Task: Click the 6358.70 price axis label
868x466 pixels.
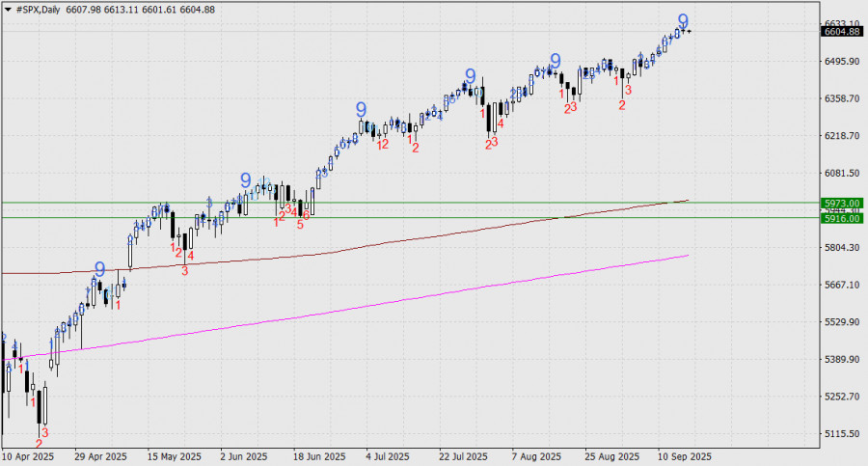Action: 841,98
